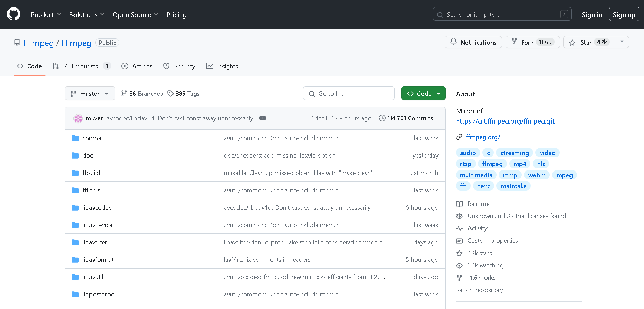Click the GitHub logo icon
644x309 pixels.
(14, 15)
